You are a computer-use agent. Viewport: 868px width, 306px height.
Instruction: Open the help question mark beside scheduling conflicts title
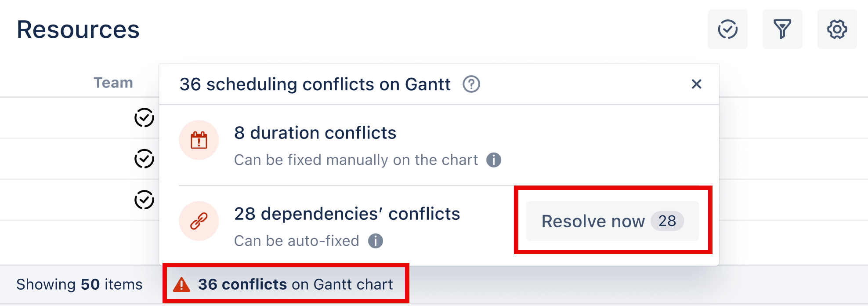point(471,84)
